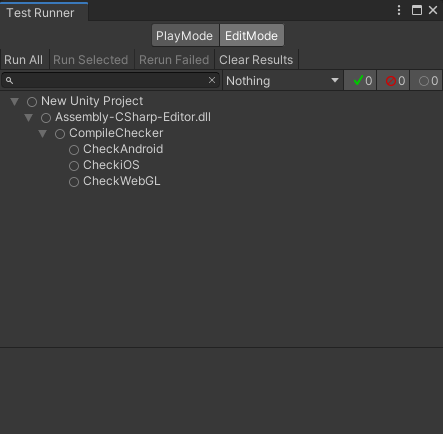Click the magnifier search icon

pos(9,80)
